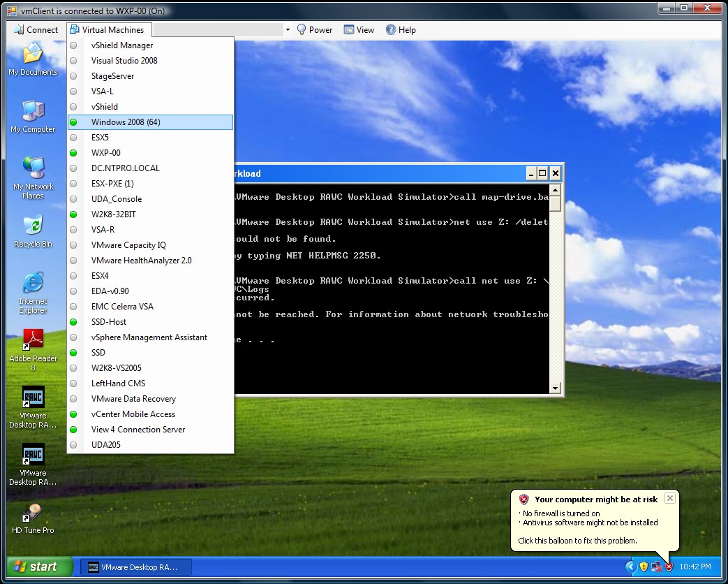Maximize the Workload command prompt window

[x=542, y=173]
